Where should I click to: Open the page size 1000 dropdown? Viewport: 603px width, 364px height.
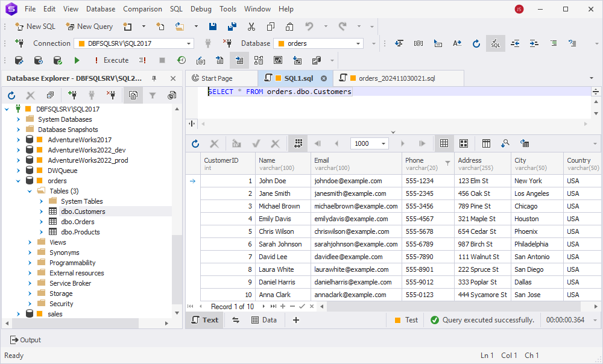point(384,144)
